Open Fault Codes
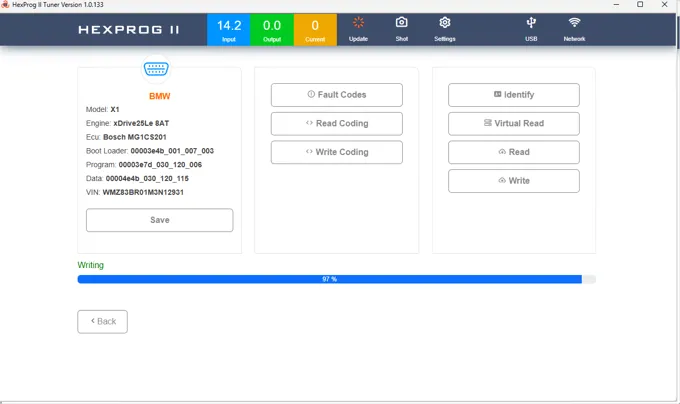 (x=337, y=95)
